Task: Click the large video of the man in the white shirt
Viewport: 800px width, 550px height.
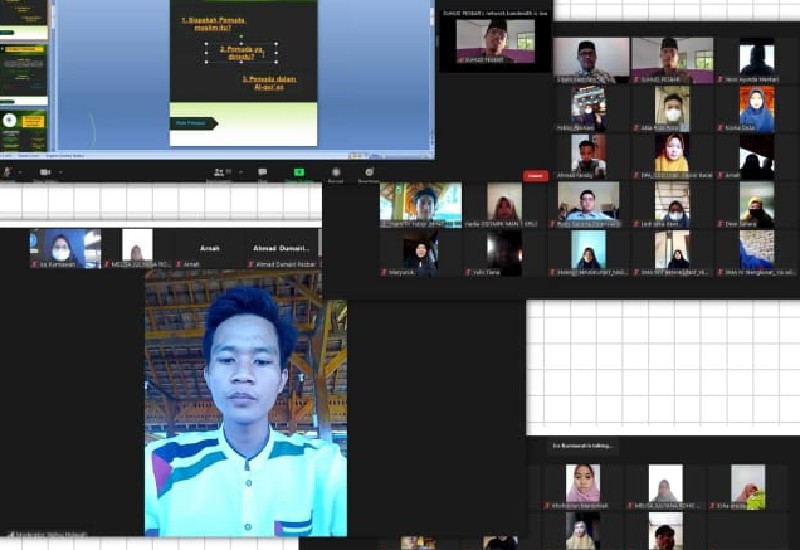Action: 246,403
